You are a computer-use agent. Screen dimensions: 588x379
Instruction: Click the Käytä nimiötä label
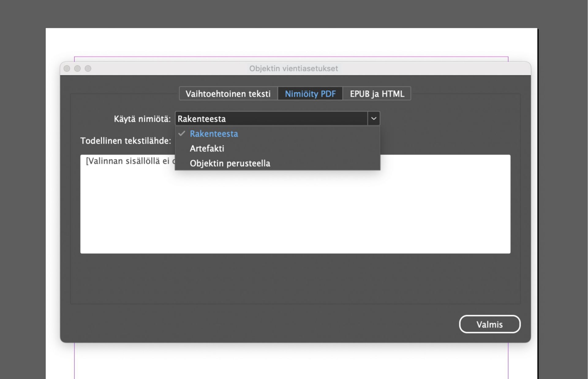coord(142,119)
